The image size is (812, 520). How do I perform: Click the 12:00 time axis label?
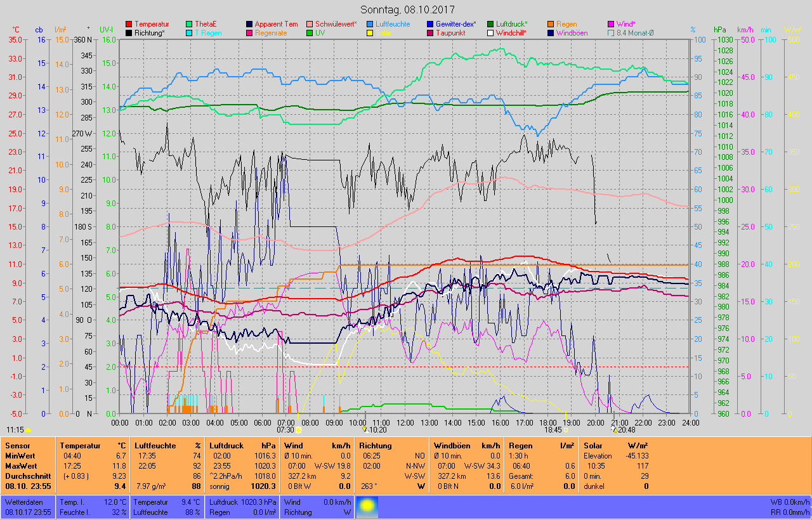(x=405, y=422)
